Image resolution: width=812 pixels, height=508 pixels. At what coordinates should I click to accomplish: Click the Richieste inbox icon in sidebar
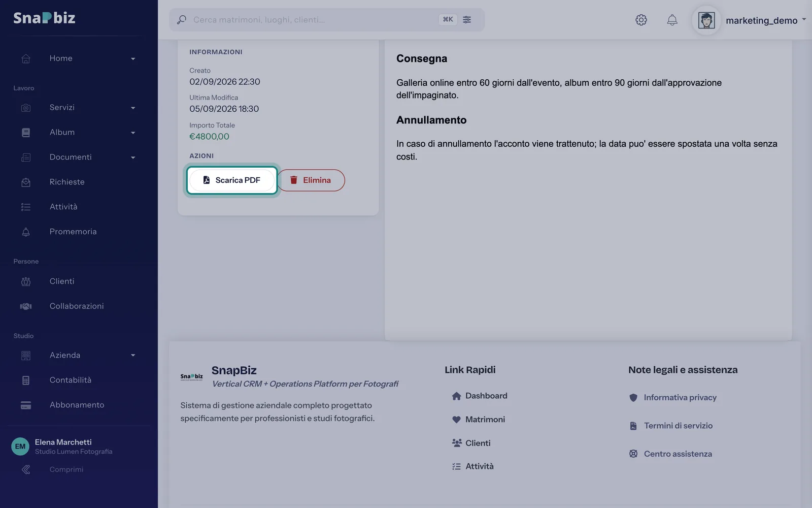click(26, 182)
